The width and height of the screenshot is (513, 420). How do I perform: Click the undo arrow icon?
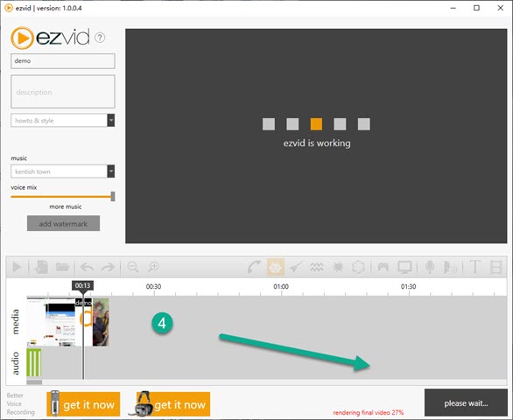pyautogui.click(x=87, y=267)
